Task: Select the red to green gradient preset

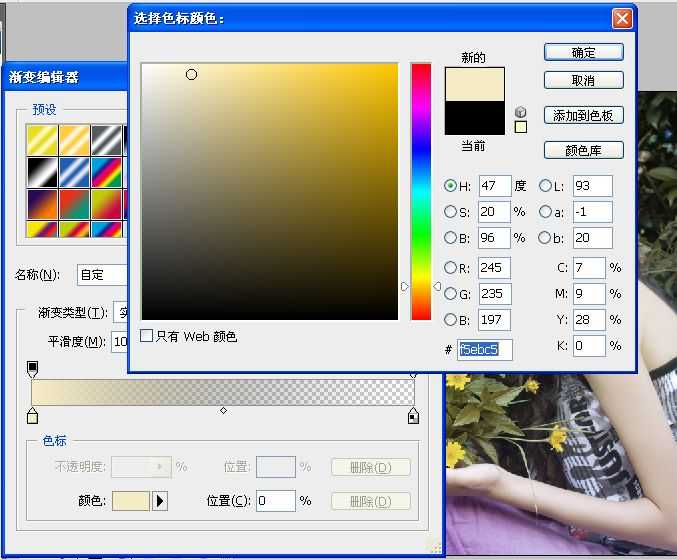Action: (74, 205)
